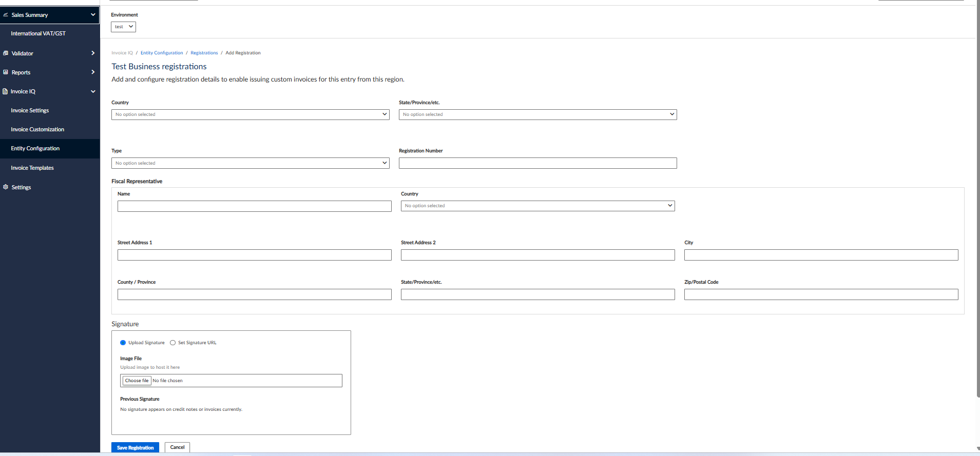Click the Settings gear icon
The image size is (980, 456).
6,187
